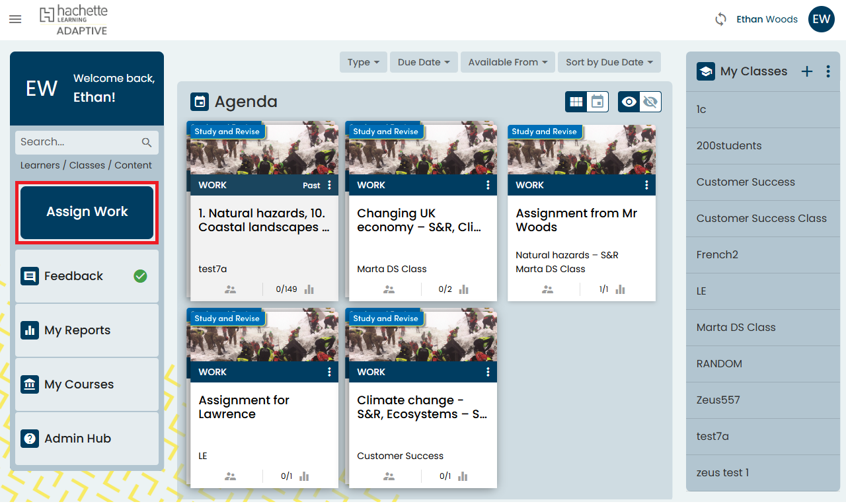The image size is (846, 504).
Task: Add a new class with plus icon
Action: pyautogui.click(x=807, y=71)
